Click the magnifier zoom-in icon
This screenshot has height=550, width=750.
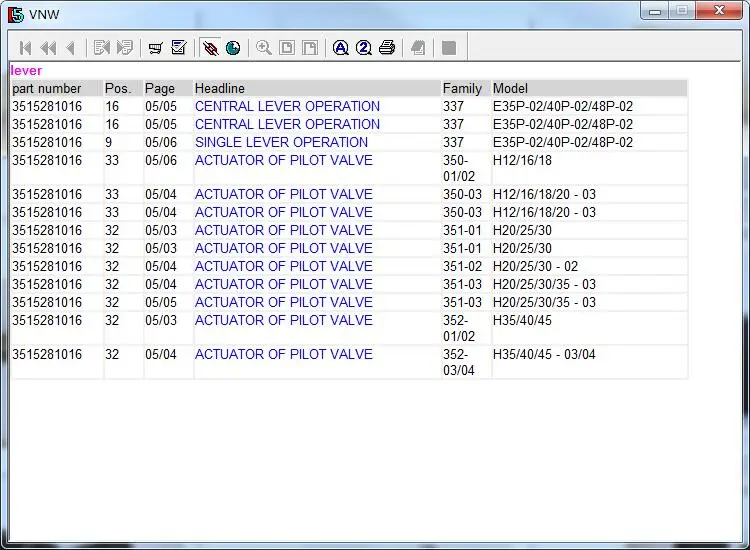264,48
